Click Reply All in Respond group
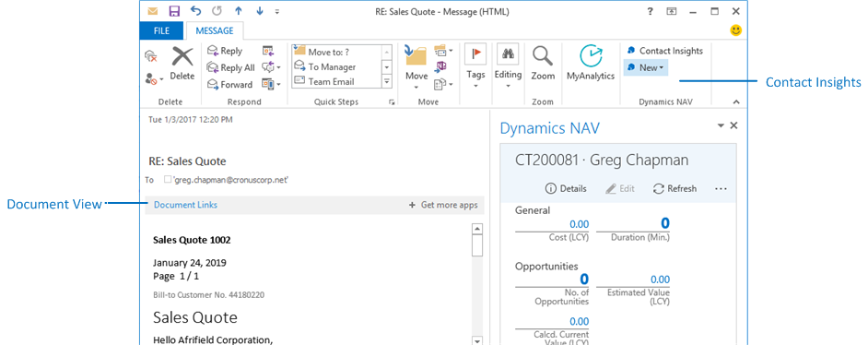The width and height of the screenshot is (868, 345). point(230,67)
